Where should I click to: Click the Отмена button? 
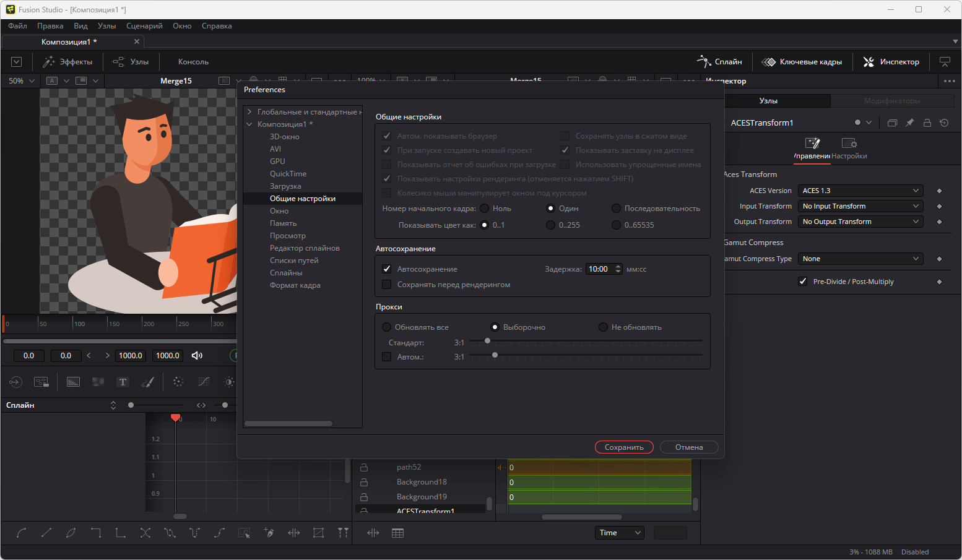point(688,447)
